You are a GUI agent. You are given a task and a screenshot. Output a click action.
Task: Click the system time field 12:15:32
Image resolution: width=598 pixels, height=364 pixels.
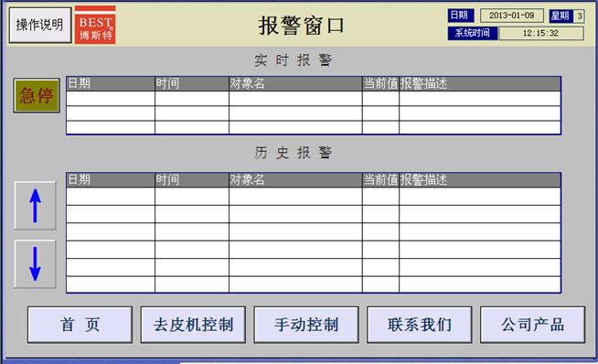click(x=541, y=33)
